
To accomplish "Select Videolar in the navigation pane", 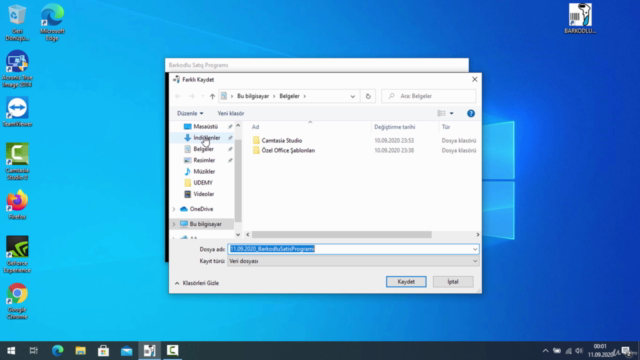I will coord(204,194).
